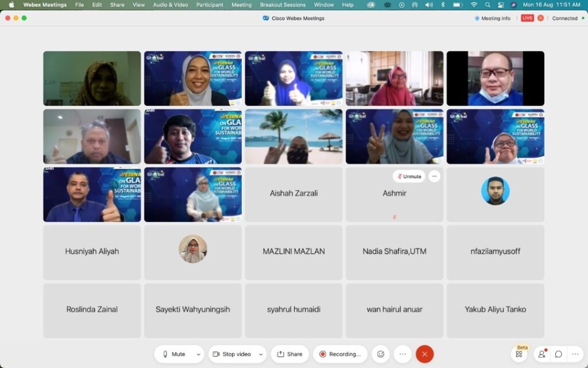Select Husniyah Aliyah participant tile

(92, 252)
